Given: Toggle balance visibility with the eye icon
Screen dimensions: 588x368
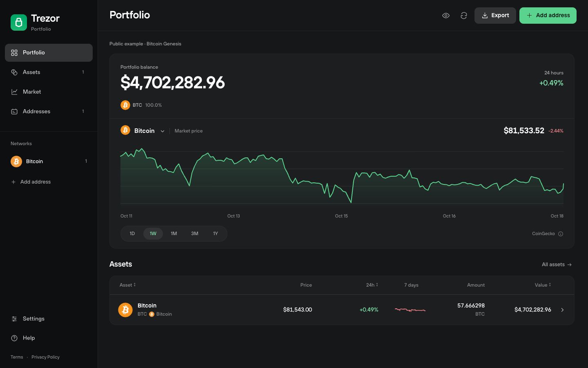Looking at the screenshot, I should pyautogui.click(x=446, y=16).
